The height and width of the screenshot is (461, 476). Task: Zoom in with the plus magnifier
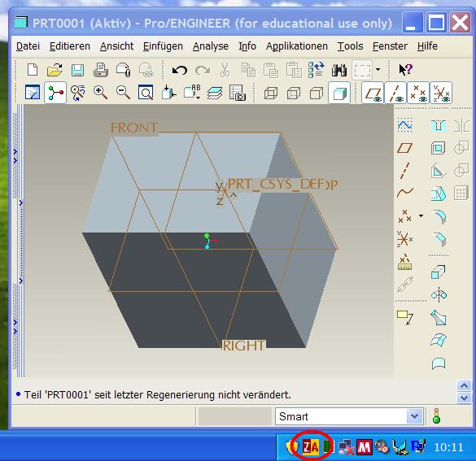[x=100, y=93]
